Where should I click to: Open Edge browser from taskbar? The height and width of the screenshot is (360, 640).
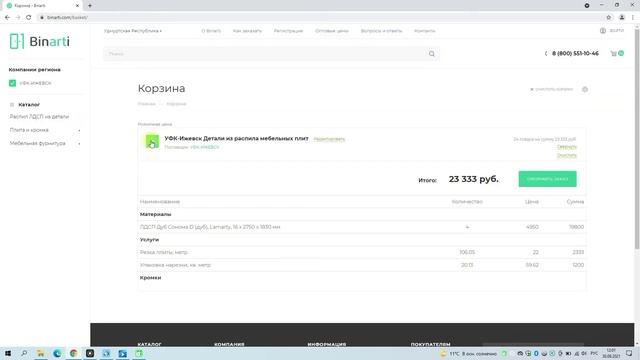pyautogui.click(x=57, y=353)
